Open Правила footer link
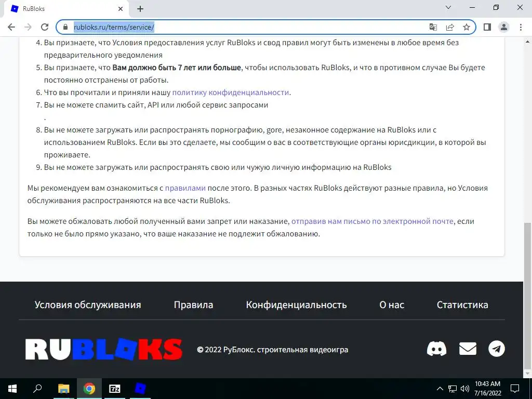This screenshot has height=399, width=532. (193, 304)
